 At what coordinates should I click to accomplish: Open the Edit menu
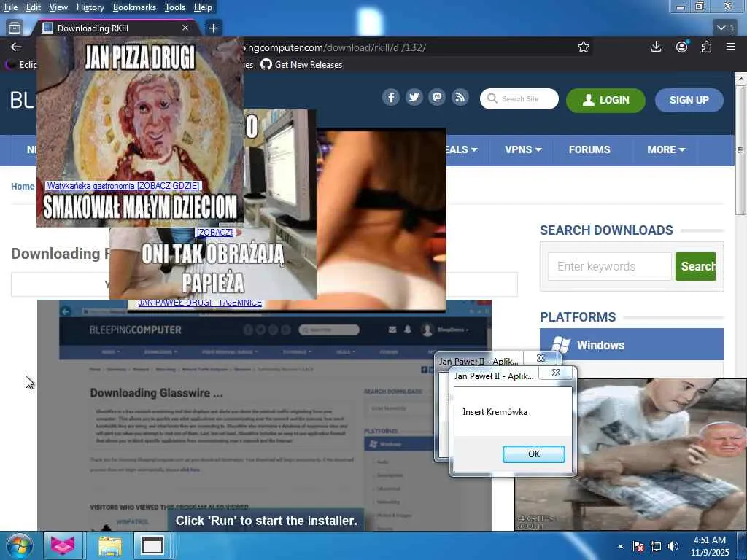[34, 7]
